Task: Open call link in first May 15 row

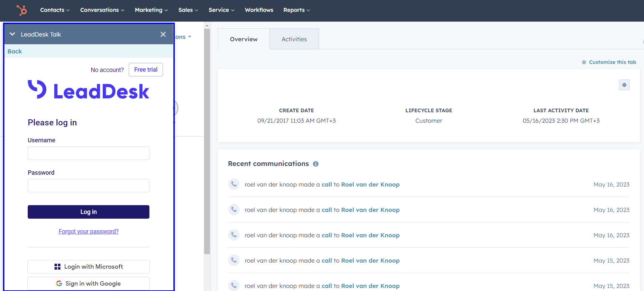Action: (327, 261)
